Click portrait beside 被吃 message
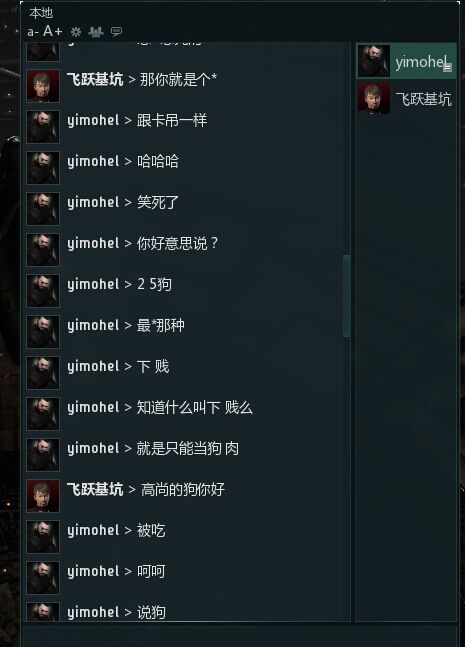465x647 pixels. pyautogui.click(x=43, y=537)
